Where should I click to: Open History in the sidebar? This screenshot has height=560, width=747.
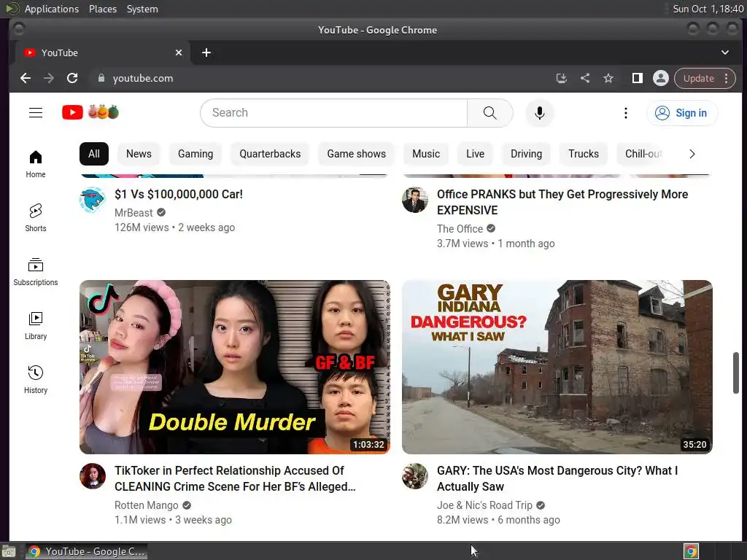click(36, 379)
